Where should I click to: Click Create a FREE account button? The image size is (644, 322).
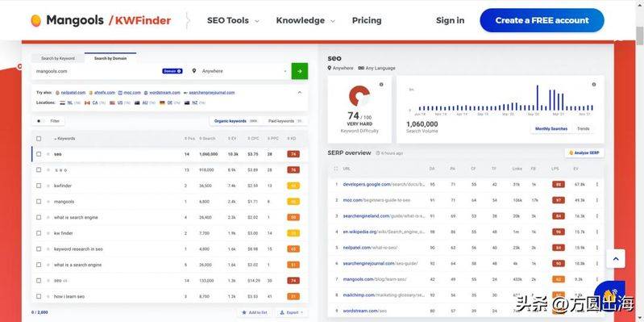pos(542,20)
